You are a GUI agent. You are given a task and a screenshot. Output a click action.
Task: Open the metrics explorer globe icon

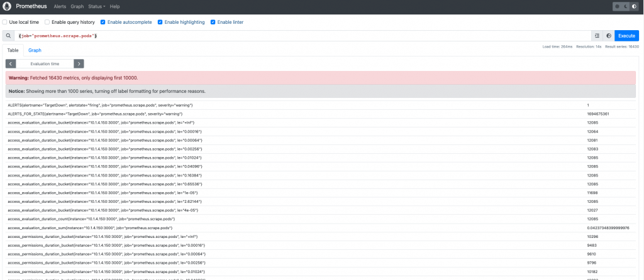(x=609, y=36)
